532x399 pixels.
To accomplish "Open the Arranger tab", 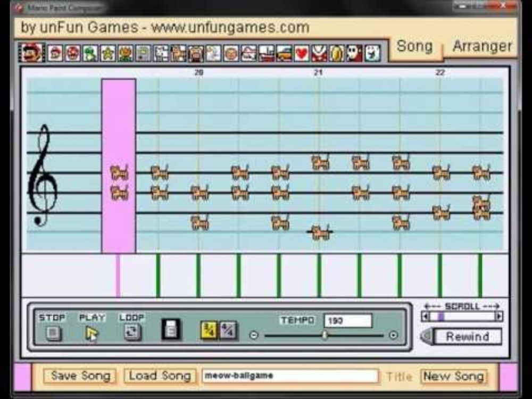I will (x=482, y=46).
